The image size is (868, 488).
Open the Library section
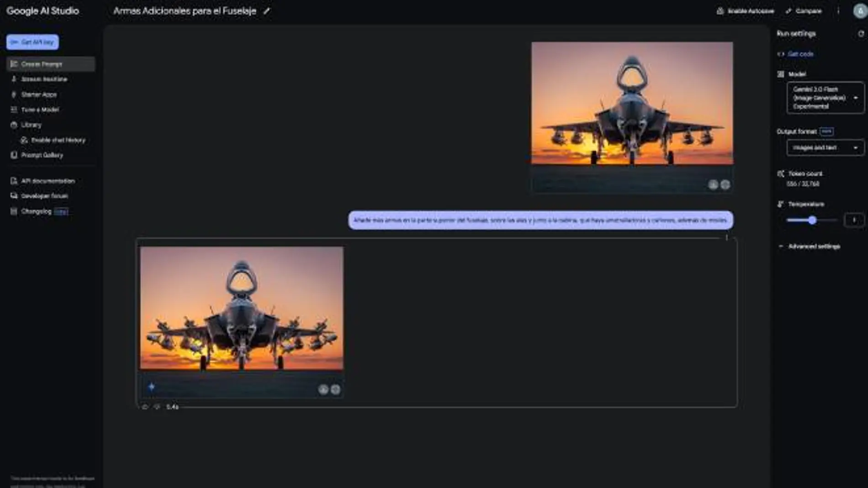[32, 125]
